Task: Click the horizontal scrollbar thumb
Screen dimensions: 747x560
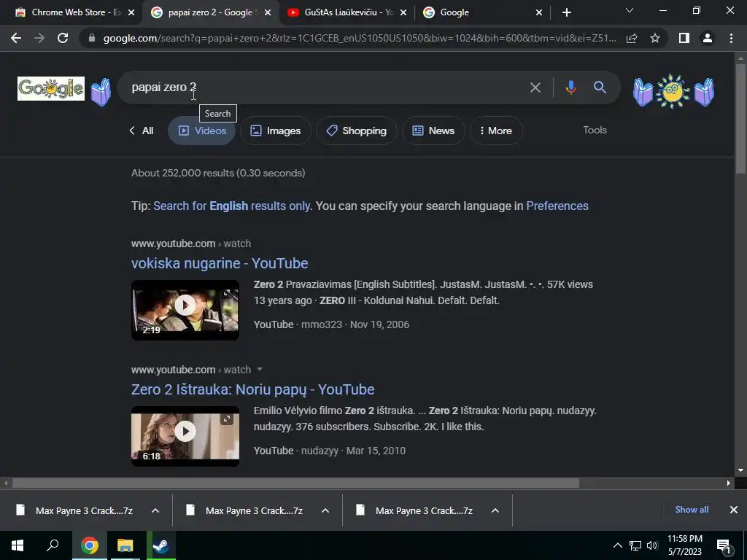Action: click(x=295, y=483)
